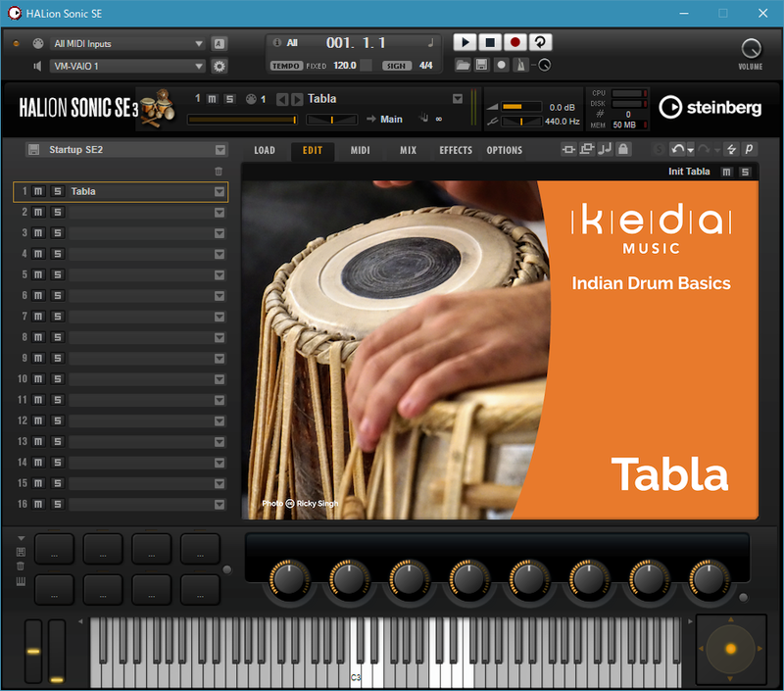Open the slot 12 load dropdown
This screenshot has width=784, height=691.
coord(220,421)
